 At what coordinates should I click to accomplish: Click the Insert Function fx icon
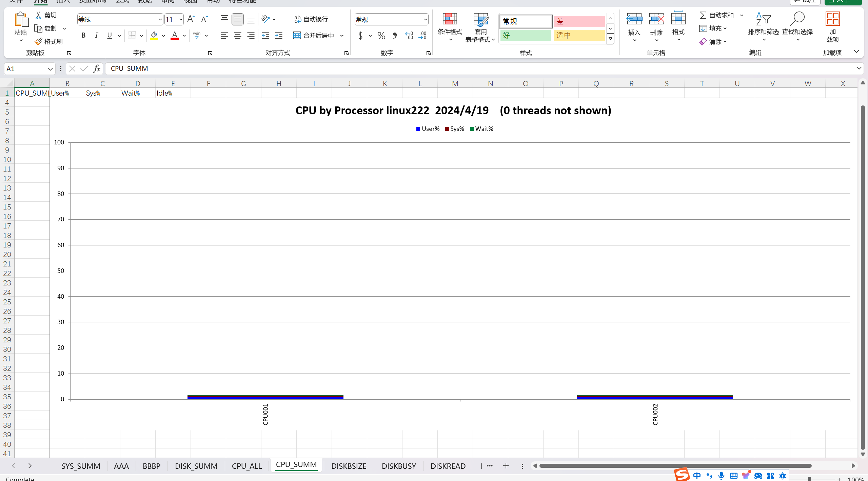[x=97, y=68]
